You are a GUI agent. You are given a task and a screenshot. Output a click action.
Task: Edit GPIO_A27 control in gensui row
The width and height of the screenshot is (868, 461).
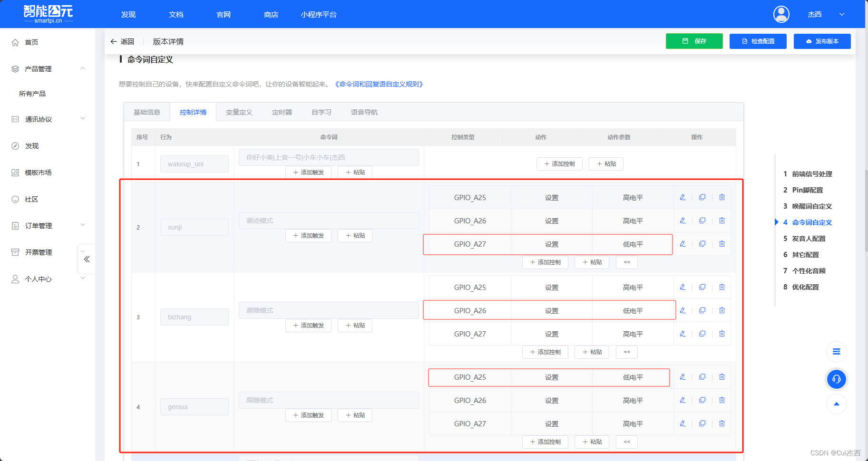click(x=683, y=423)
